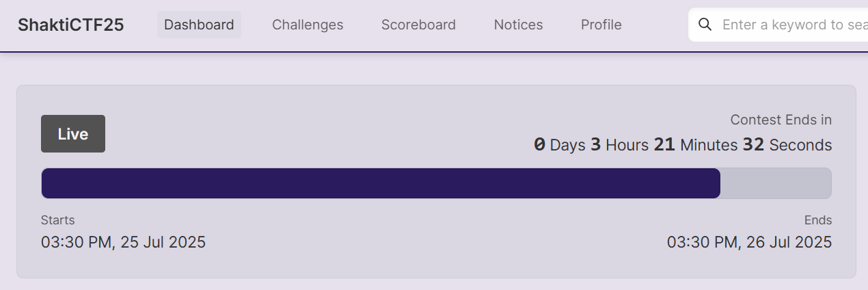Select the contest end date text
This screenshot has height=290, width=868.
(x=749, y=242)
